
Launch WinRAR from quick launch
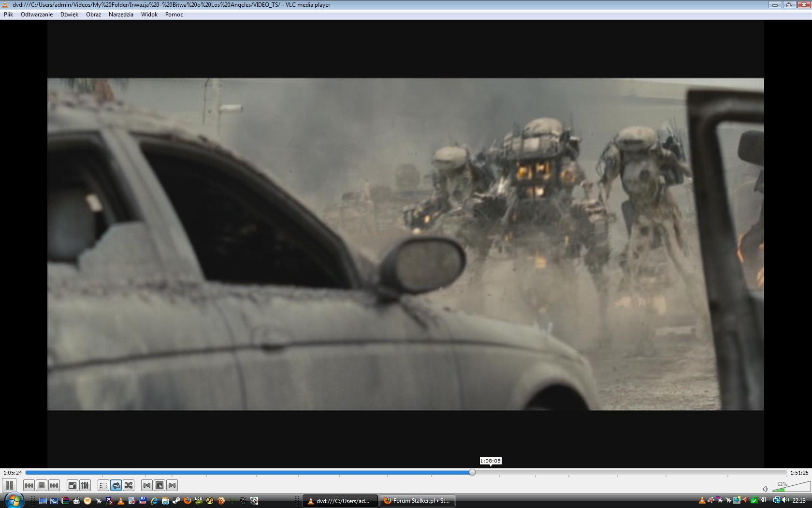[x=65, y=501]
